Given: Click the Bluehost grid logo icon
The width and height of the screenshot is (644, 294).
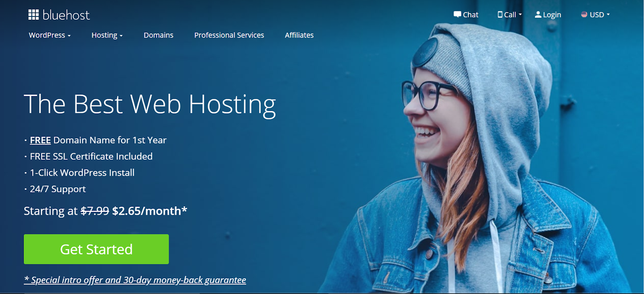Looking at the screenshot, I should (x=33, y=15).
